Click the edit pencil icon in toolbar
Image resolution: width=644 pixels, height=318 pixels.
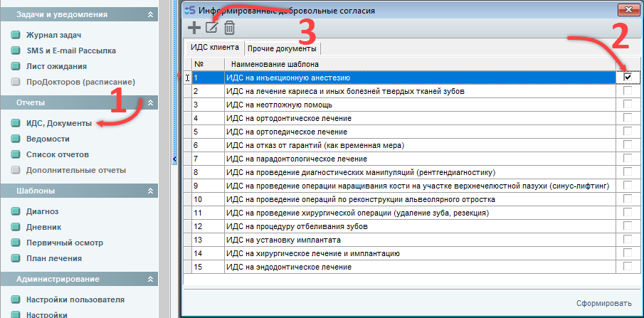(x=211, y=28)
